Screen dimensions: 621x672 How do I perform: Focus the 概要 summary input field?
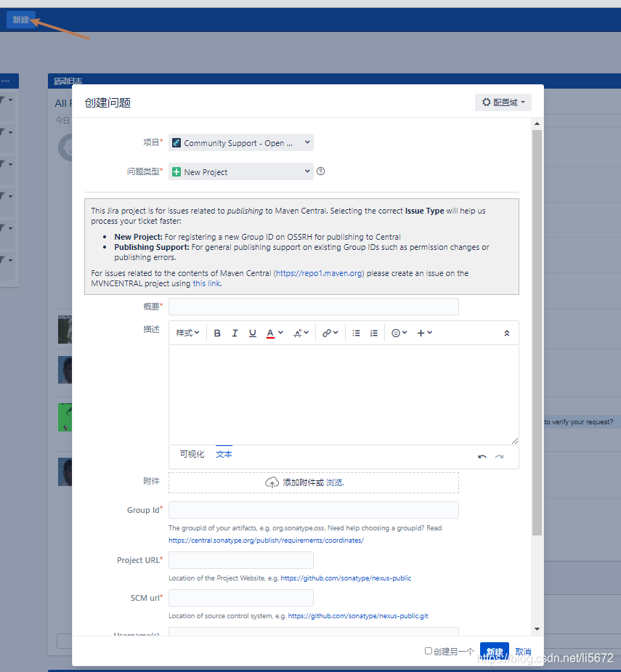coord(313,307)
